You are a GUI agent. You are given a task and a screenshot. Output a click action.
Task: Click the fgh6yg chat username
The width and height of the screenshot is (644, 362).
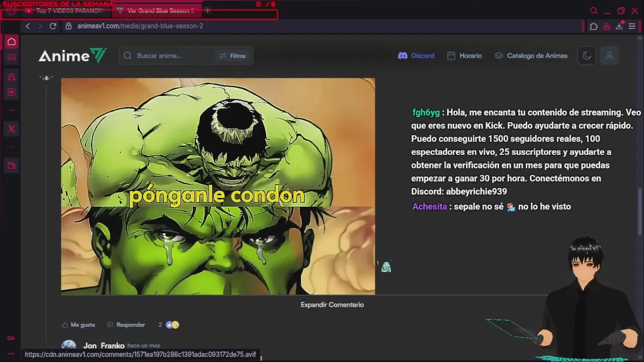(426, 113)
